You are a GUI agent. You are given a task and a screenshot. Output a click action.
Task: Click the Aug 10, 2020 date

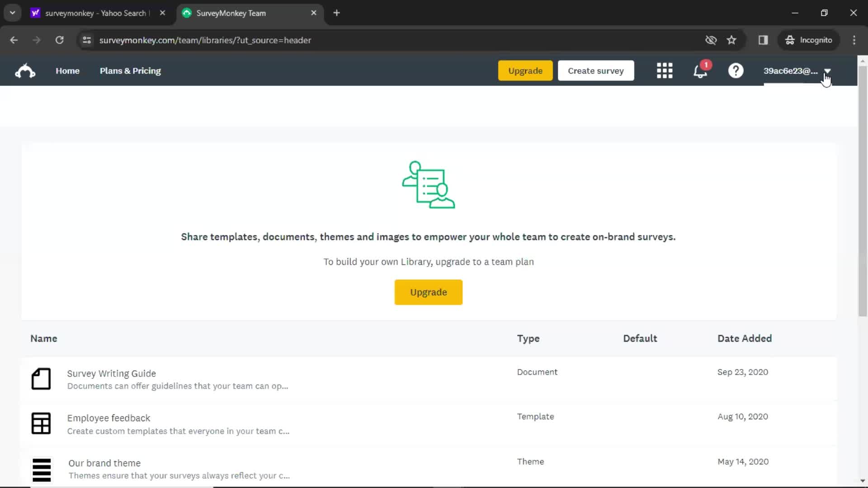click(742, 417)
